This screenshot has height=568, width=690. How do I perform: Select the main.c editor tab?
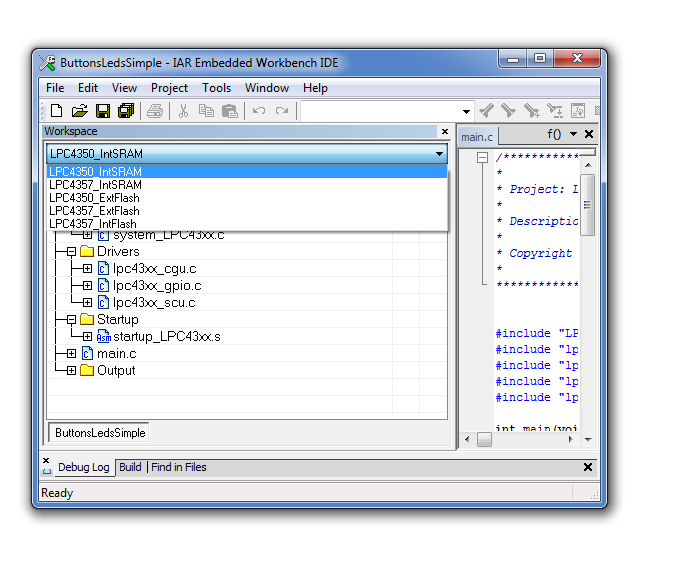(x=477, y=137)
